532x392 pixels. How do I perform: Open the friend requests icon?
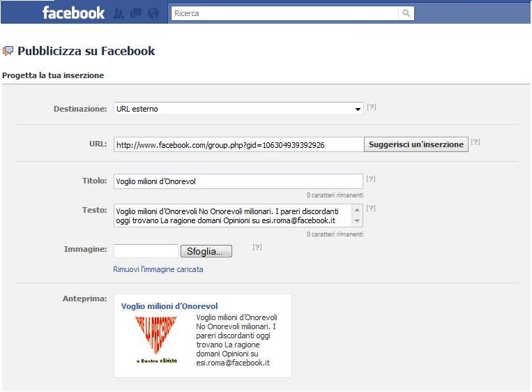[x=119, y=13]
